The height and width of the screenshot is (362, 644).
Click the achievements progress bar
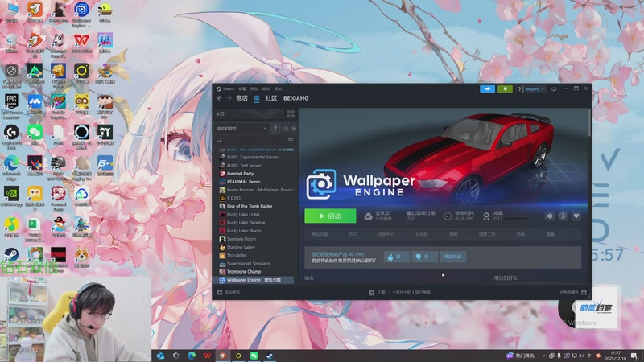516,219
